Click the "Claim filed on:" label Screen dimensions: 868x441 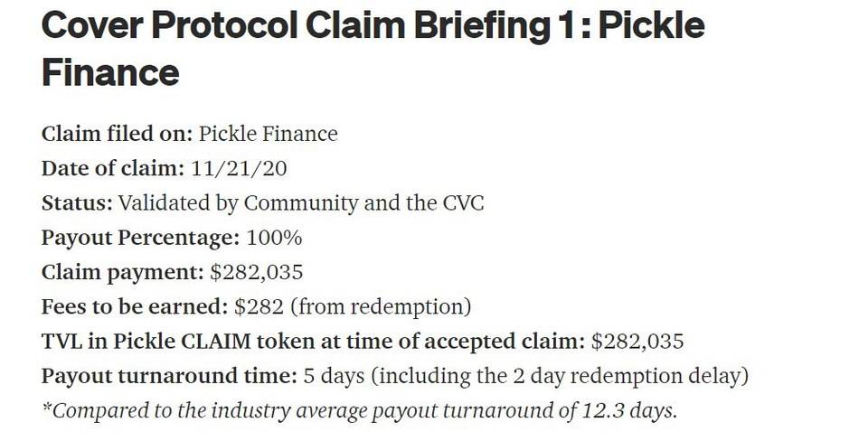(x=117, y=134)
